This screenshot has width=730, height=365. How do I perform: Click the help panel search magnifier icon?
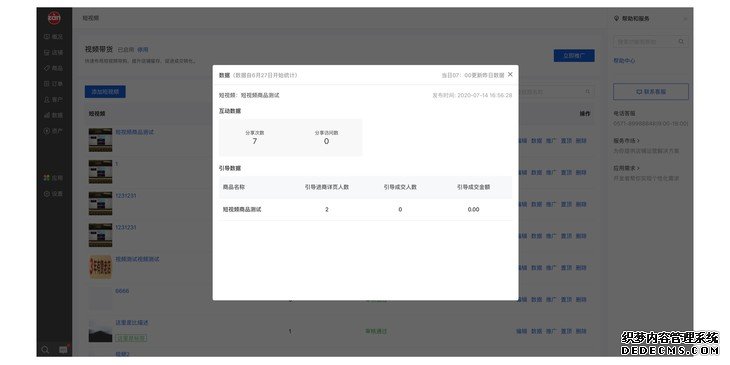(681, 41)
